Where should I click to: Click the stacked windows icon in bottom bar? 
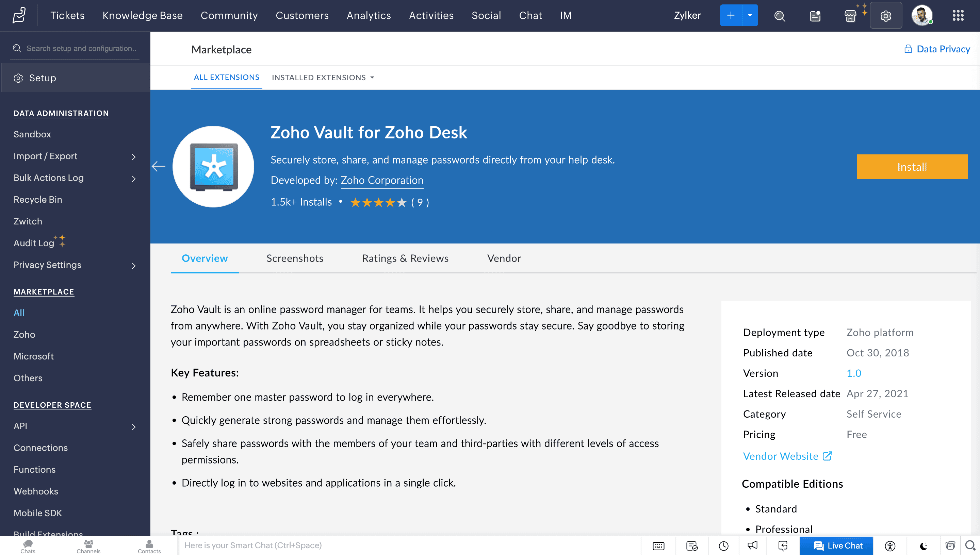(950, 545)
